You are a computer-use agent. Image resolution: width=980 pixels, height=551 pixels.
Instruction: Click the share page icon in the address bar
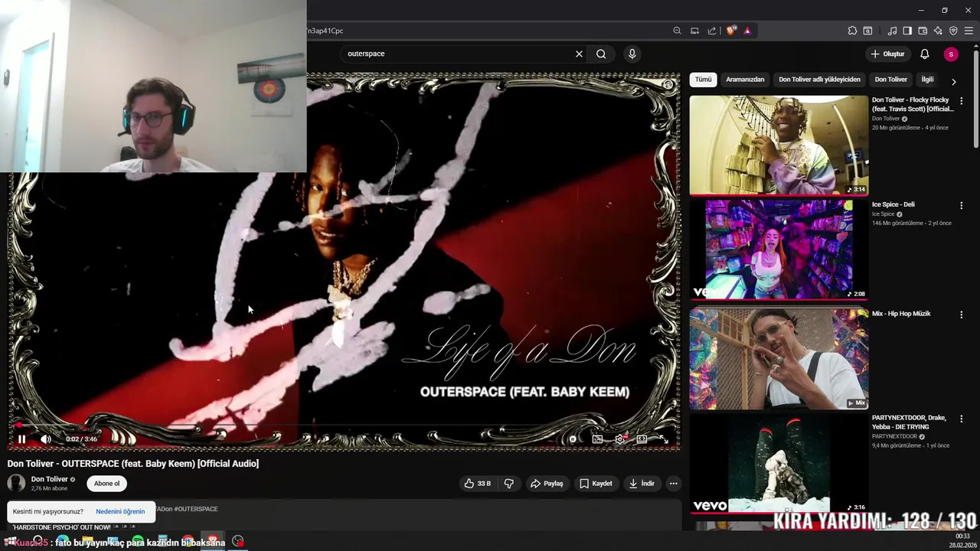coord(712,31)
